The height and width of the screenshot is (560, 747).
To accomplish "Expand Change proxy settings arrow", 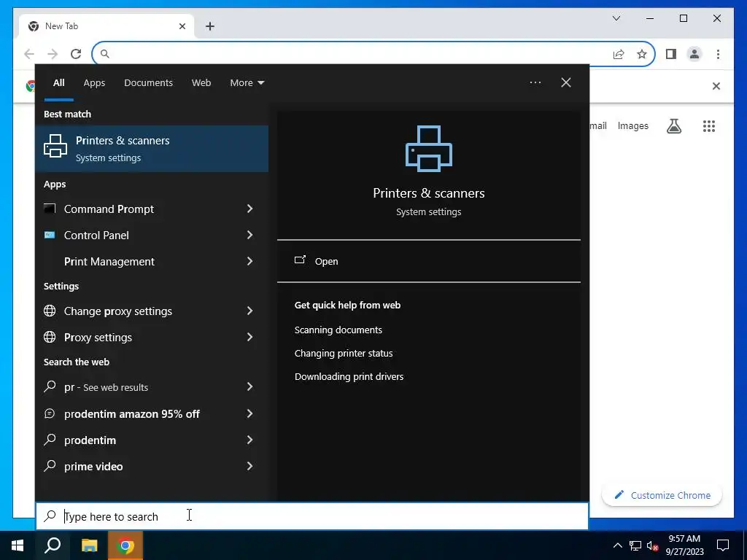I will [x=249, y=311].
